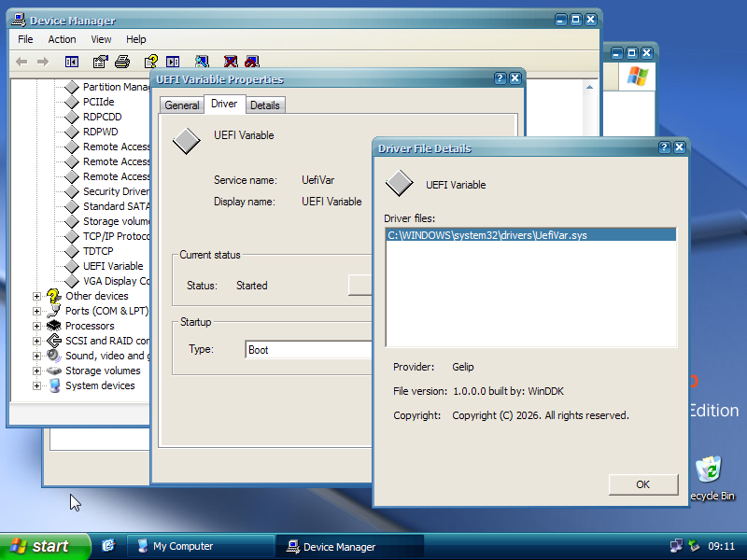The image size is (747, 560).
Task: Expand the Storage volumes node
Action: coord(36,371)
